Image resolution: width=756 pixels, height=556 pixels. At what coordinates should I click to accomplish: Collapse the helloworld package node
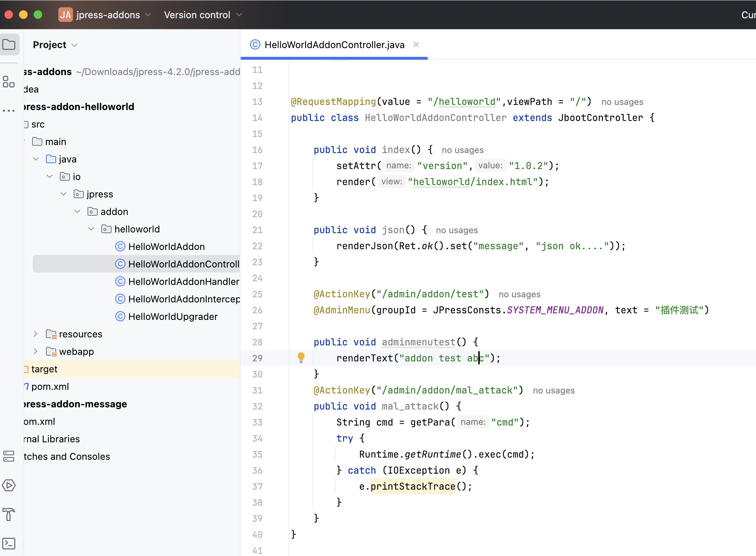(x=91, y=229)
